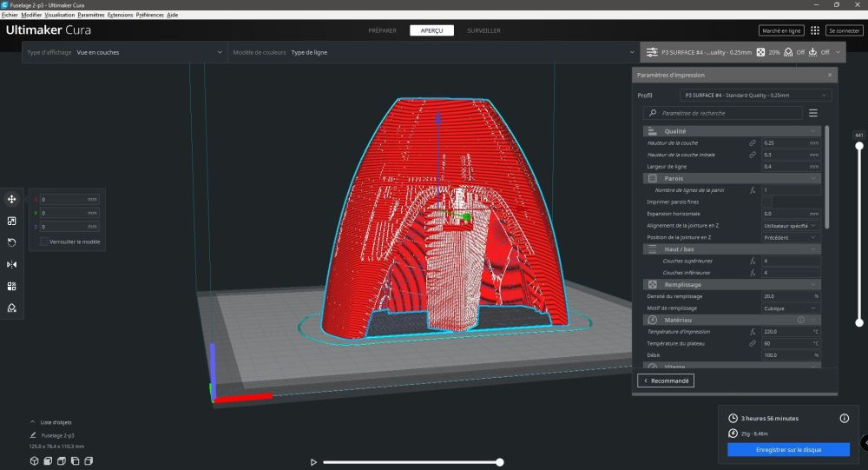This screenshot has width=868, height=470.
Task: Click fx icon for Température d'impression
Action: click(753, 332)
